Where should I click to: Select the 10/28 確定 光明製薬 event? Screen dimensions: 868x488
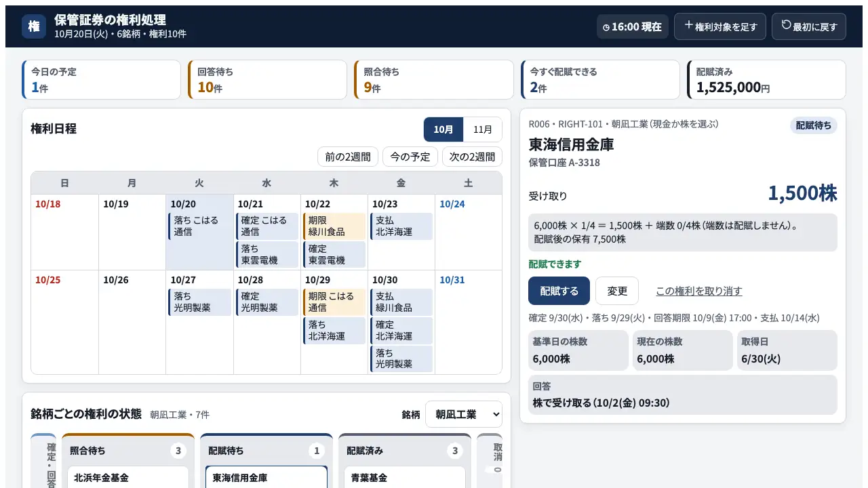267,302
